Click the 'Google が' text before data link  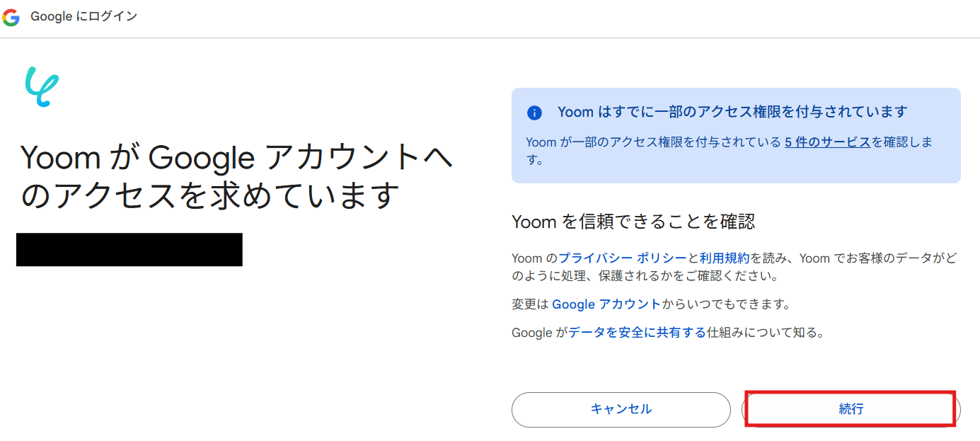(539, 333)
